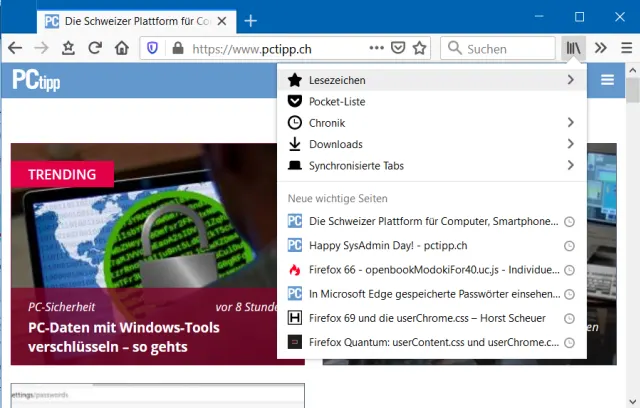Open Firefox 69 userChrome.css recent page
Screen dimensions: 640x408
coord(431,318)
